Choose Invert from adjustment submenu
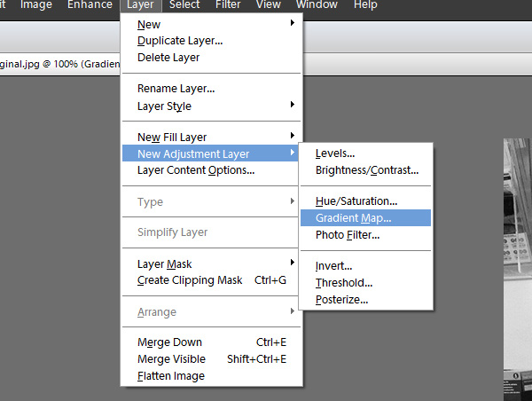 point(365,266)
